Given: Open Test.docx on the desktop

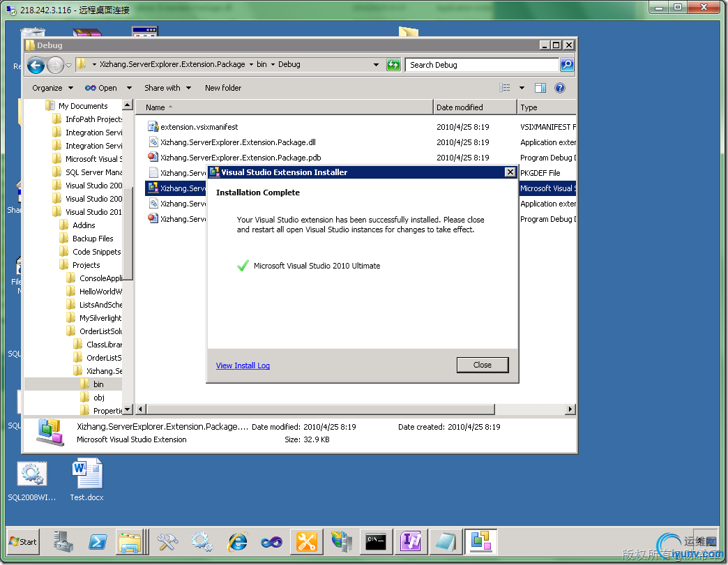Looking at the screenshot, I should tap(87, 481).
